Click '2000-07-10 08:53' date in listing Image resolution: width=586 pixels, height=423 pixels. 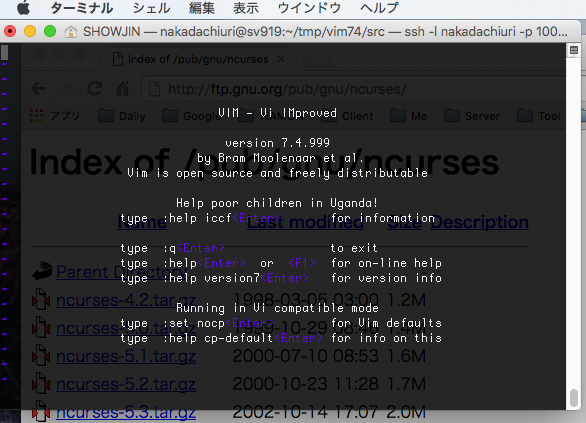tap(306, 356)
